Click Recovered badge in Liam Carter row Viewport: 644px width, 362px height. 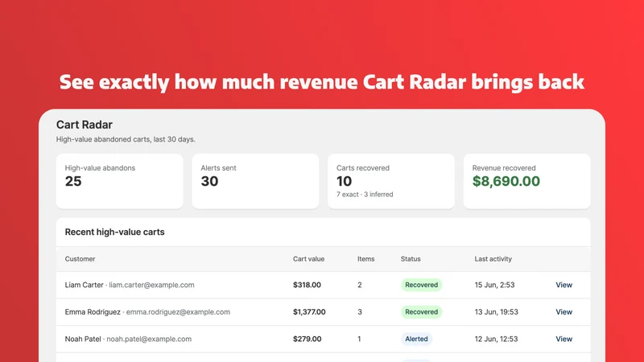click(x=421, y=285)
